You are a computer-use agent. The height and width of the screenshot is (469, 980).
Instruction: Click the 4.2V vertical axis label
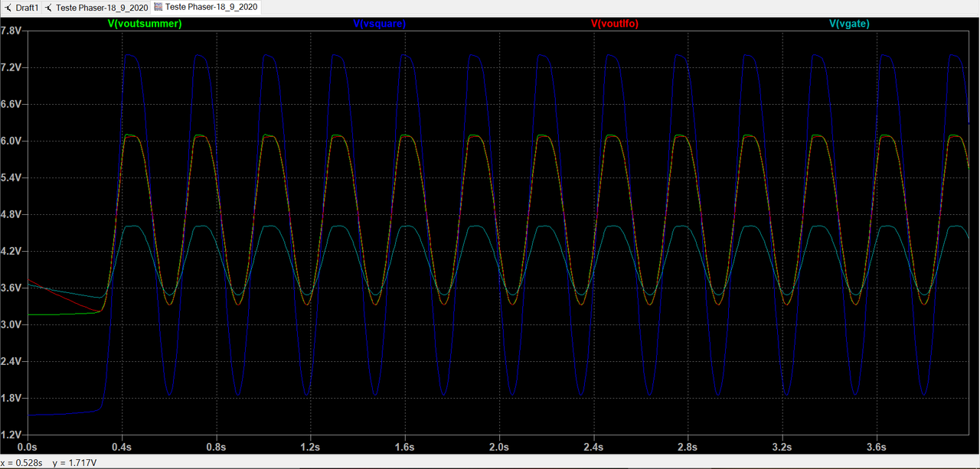pos(11,251)
